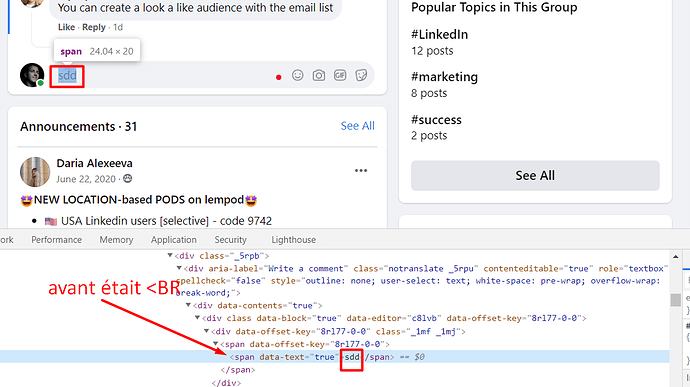The width and height of the screenshot is (690, 387).
Task: Open post options three-dot menu
Action: click(361, 171)
